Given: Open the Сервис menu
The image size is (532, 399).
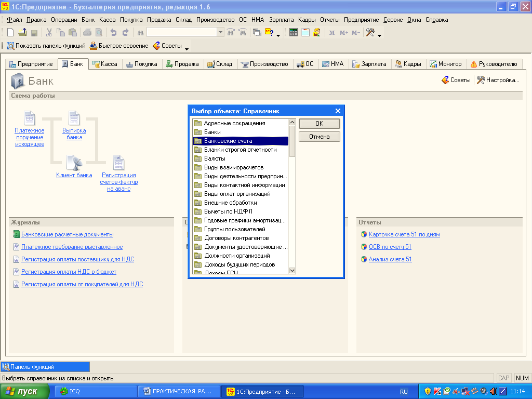Looking at the screenshot, I should coord(393,20).
